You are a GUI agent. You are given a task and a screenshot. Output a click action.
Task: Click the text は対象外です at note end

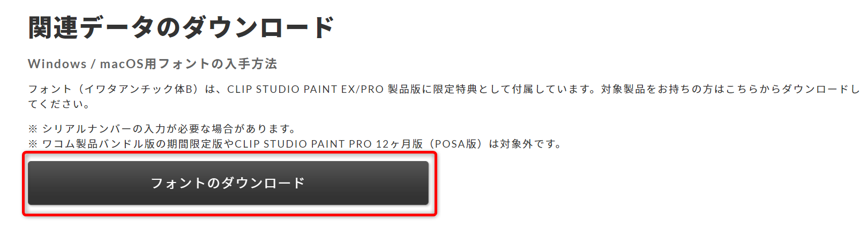pos(525,144)
